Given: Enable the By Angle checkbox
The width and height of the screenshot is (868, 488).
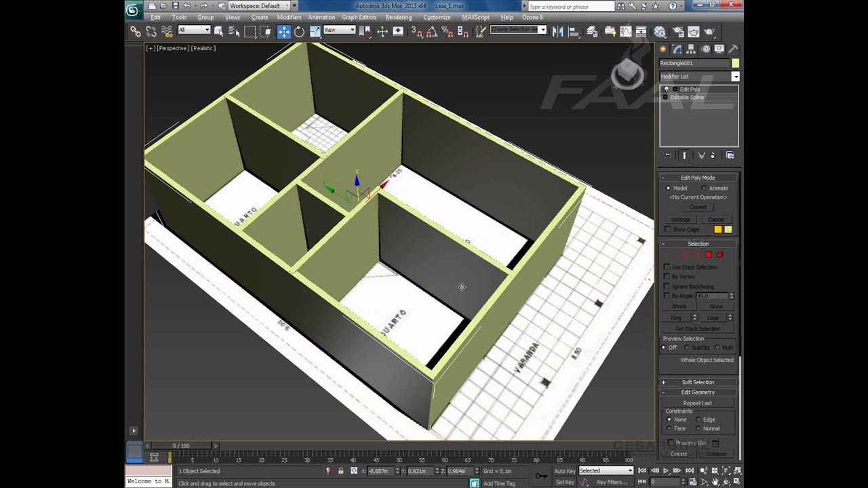Looking at the screenshot, I should click(667, 296).
